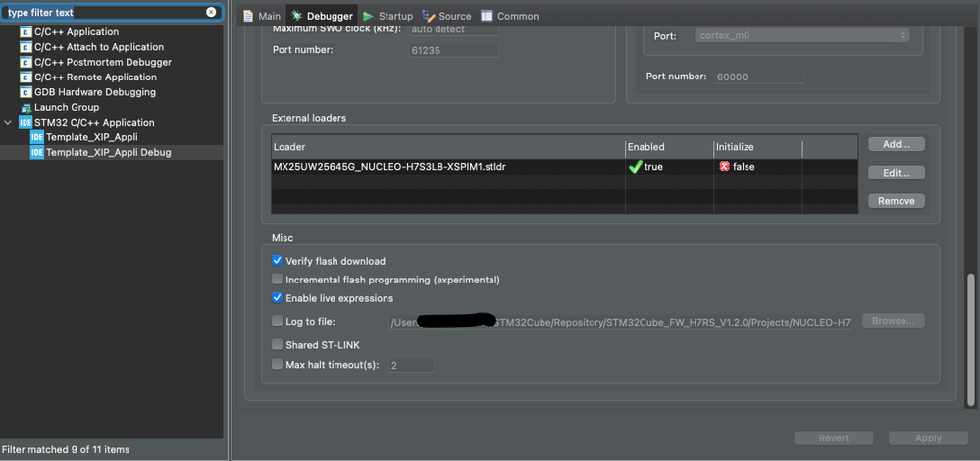
Task: Open the Port cortex_m0 dropdown
Action: coord(801,35)
